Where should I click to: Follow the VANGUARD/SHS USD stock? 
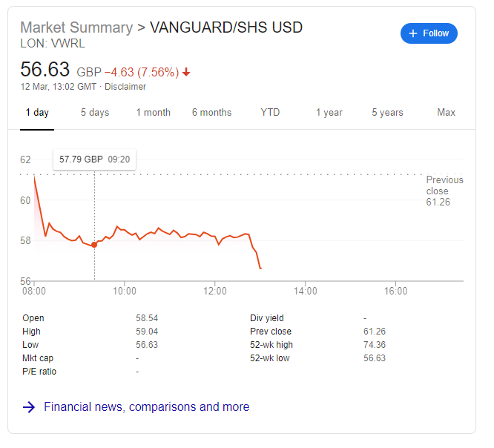(429, 33)
